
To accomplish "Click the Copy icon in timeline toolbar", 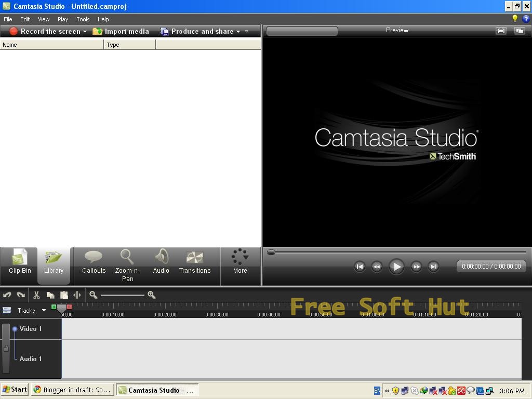I will click(50, 295).
